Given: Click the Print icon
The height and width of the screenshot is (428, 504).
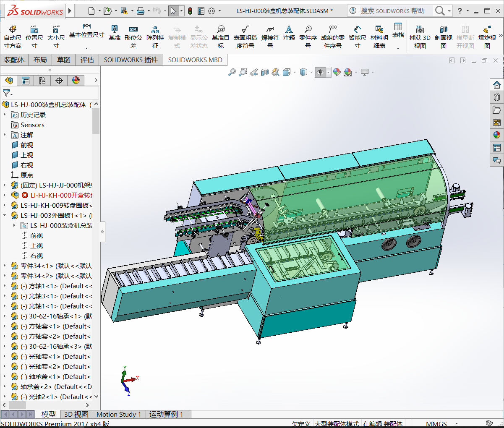Looking at the screenshot, I should tap(141, 11).
